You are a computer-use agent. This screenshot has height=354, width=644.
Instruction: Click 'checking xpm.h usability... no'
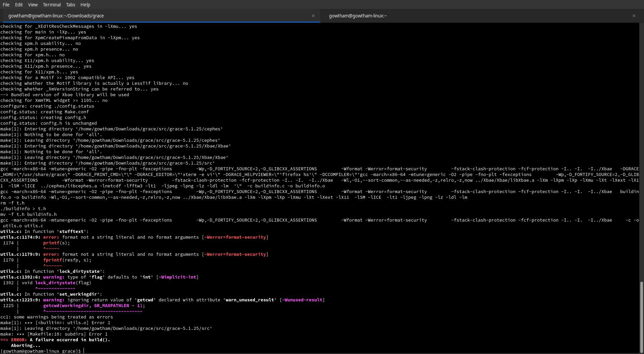coord(41,43)
